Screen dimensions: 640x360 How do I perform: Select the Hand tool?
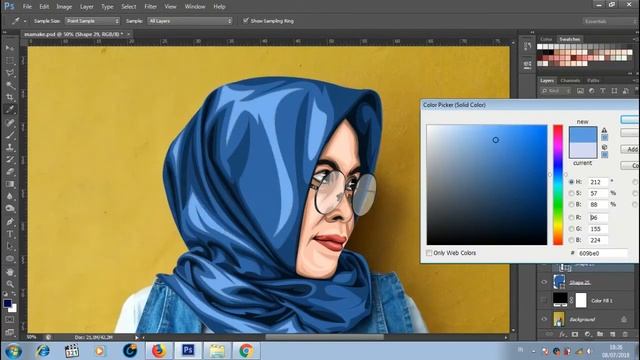[x=9, y=272]
